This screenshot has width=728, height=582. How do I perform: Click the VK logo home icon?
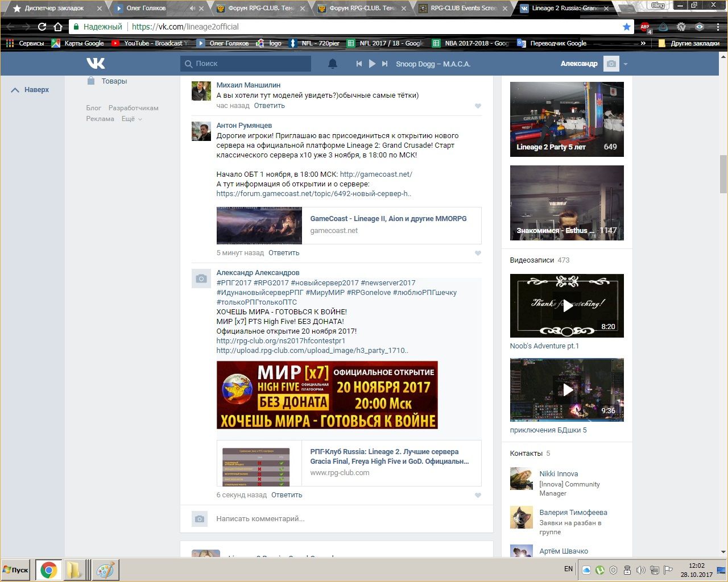pos(96,63)
